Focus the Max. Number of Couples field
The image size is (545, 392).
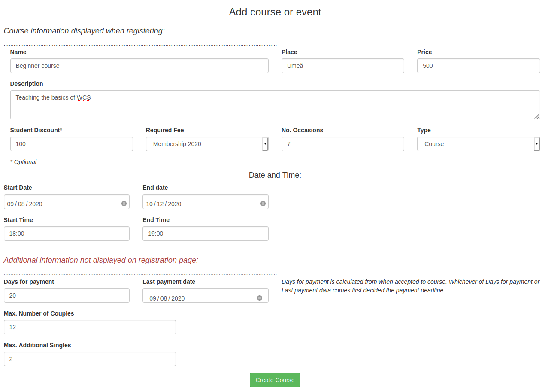point(90,327)
